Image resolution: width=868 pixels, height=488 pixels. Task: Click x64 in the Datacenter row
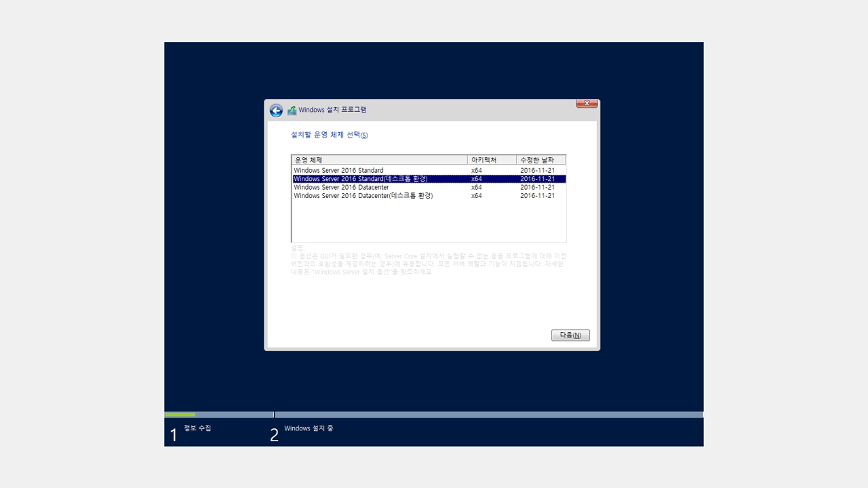pos(477,187)
